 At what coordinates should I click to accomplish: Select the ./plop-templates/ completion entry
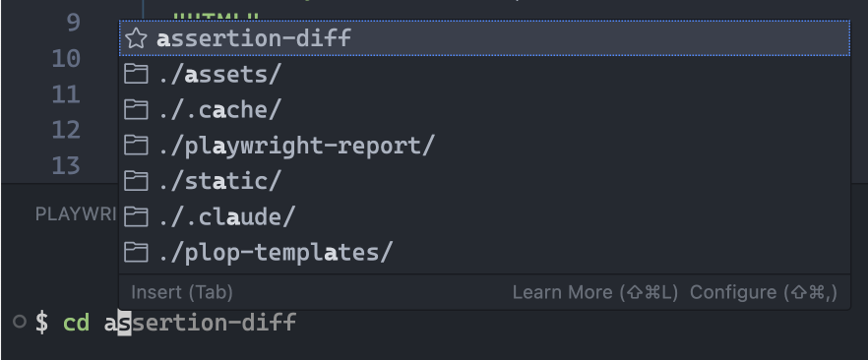coord(484,252)
